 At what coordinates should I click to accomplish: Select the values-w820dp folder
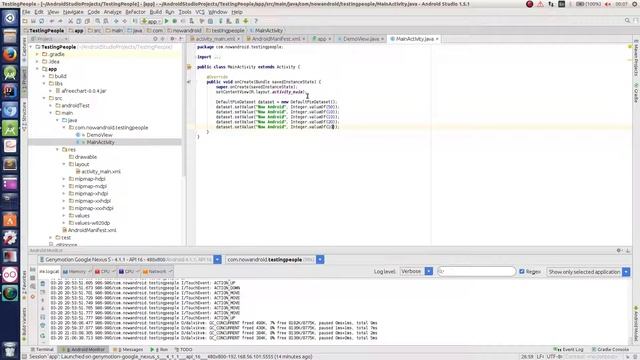(x=92, y=223)
